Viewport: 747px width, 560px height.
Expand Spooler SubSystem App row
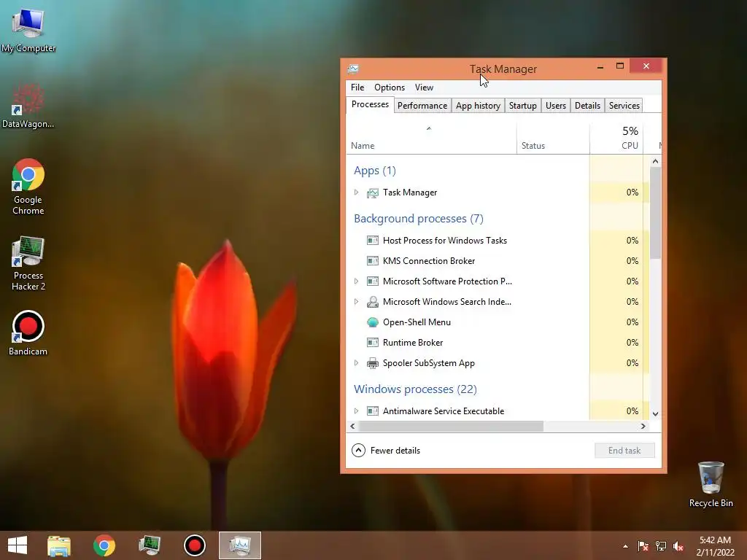click(356, 363)
